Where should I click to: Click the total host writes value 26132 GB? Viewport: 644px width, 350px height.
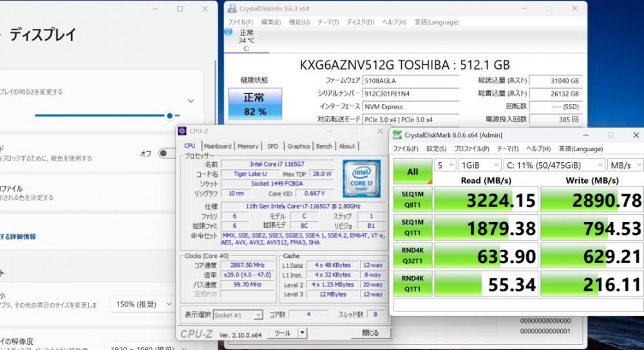click(556, 93)
